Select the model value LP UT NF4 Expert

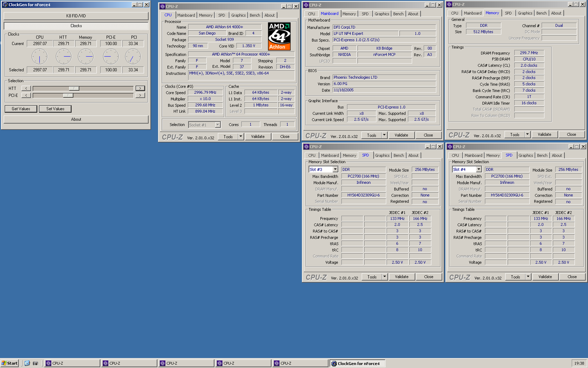coord(365,34)
